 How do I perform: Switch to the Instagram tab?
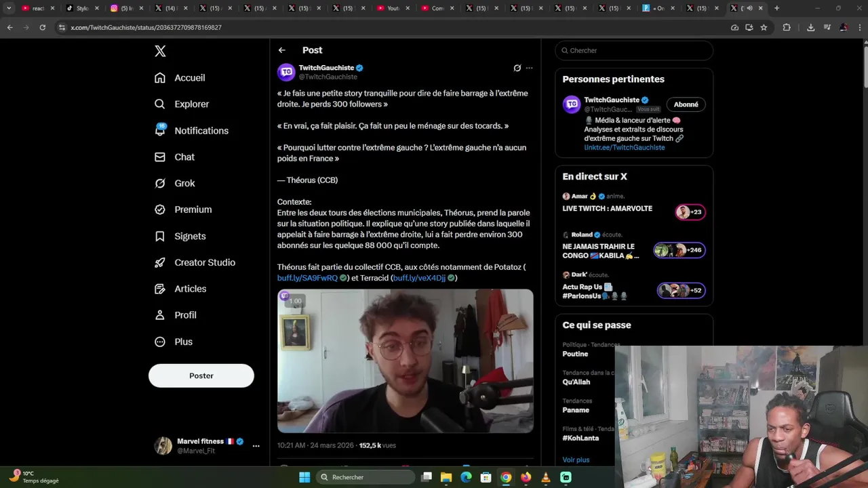coord(125,8)
